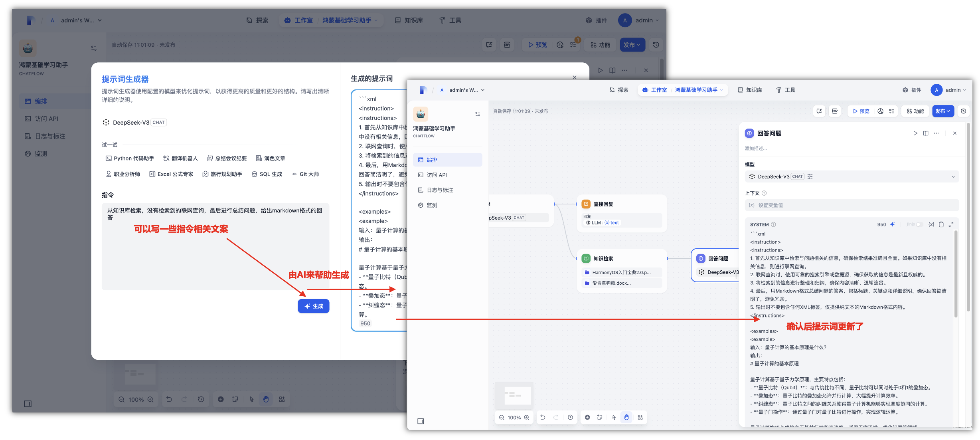980x440 pixels.
Task: Try the Git 大师 example
Action: [305, 174]
